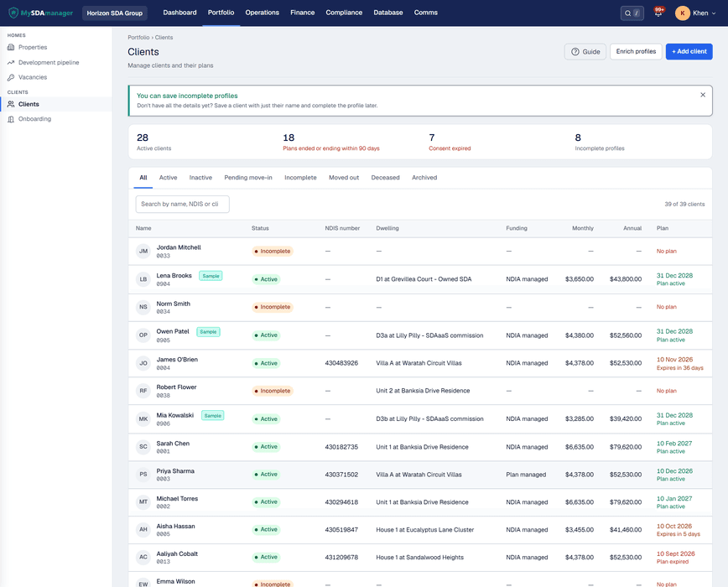Switch to the Deceased tab

click(x=385, y=178)
